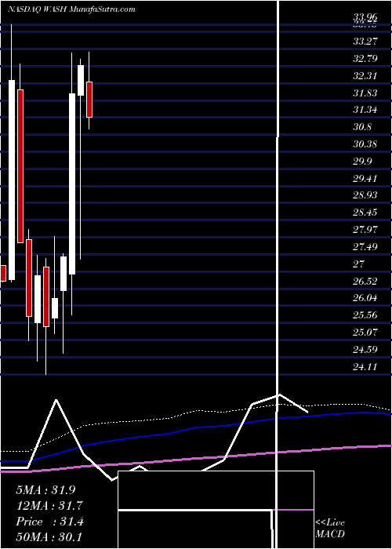Click the 29.41 price axis label
The width and height of the screenshot is (392, 549).
[x=365, y=179]
